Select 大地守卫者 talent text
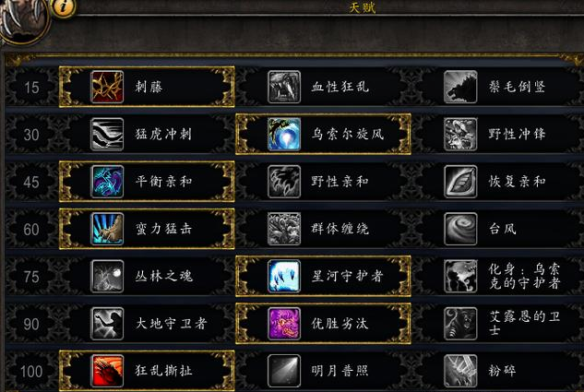Image resolution: width=584 pixels, height=392 pixels. tap(171, 324)
